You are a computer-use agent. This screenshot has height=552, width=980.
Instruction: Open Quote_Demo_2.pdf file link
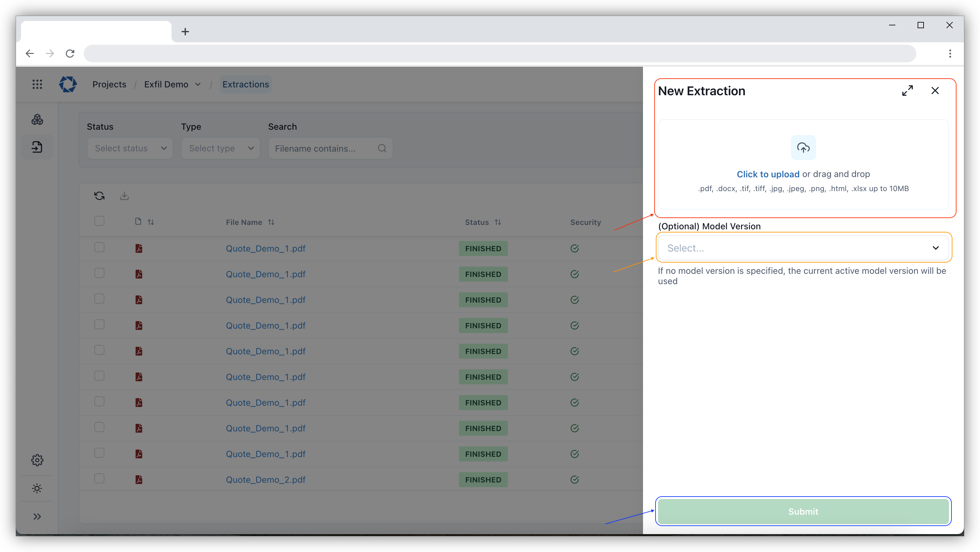[x=266, y=480]
